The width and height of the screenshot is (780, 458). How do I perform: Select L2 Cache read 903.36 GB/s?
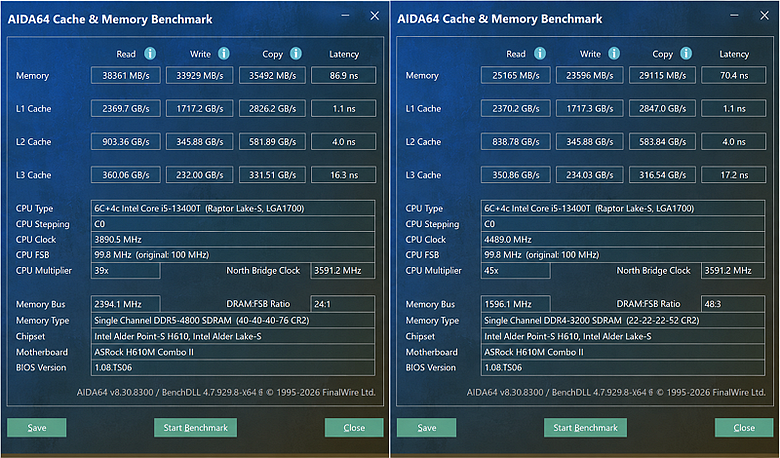(x=126, y=142)
